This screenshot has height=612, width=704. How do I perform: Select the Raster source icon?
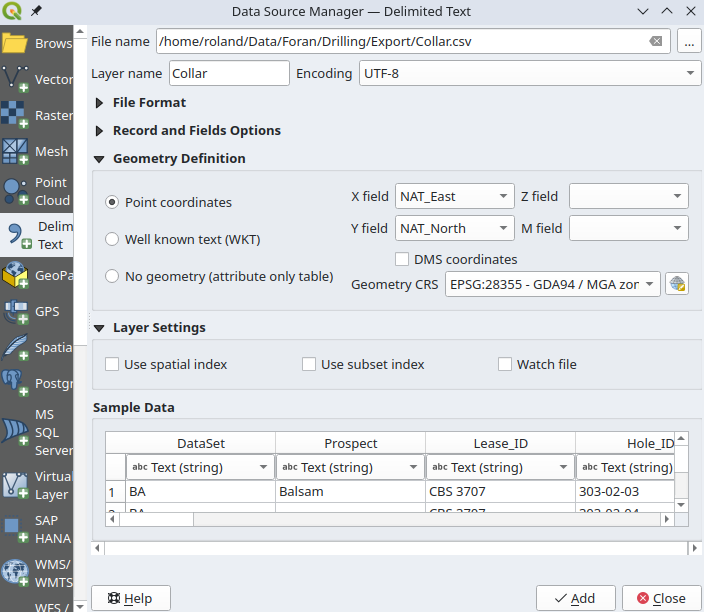point(15,115)
